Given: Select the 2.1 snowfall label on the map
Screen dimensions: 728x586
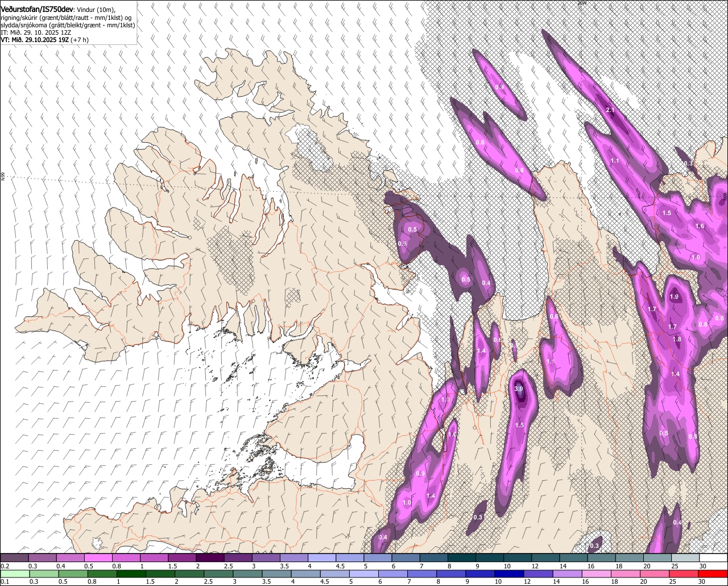Looking at the screenshot, I should coord(610,110).
